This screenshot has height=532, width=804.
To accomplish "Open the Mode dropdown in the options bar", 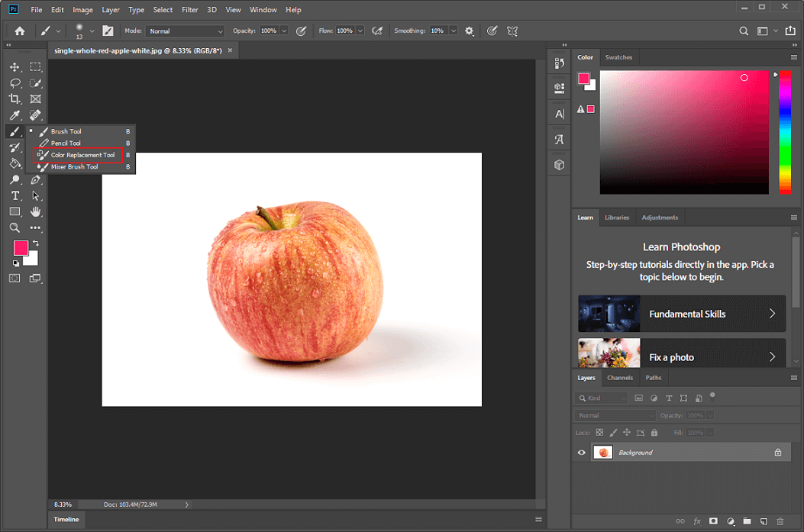I will [x=186, y=31].
